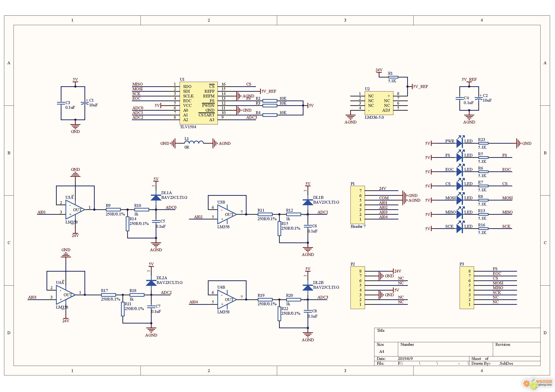Select resistor R23 near PWR LED

(483, 143)
